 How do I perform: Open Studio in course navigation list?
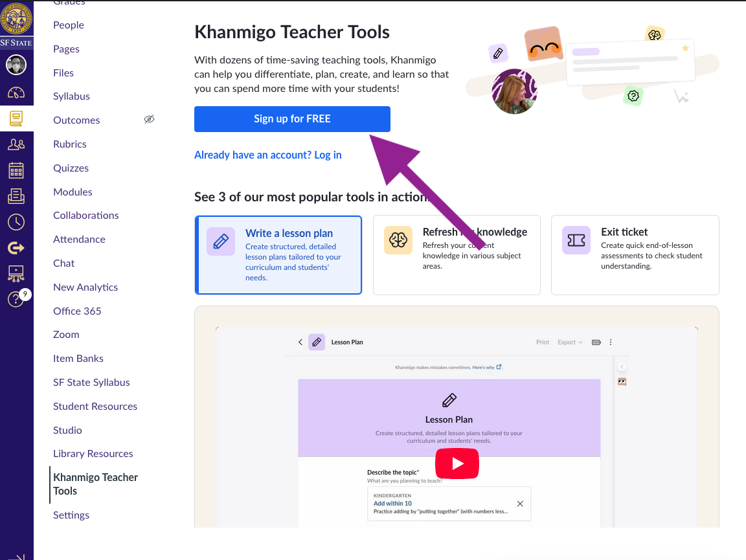(67, 430)
